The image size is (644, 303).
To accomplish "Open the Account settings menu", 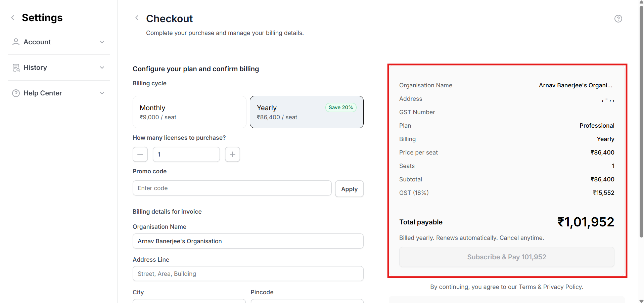I will point(37,42).
